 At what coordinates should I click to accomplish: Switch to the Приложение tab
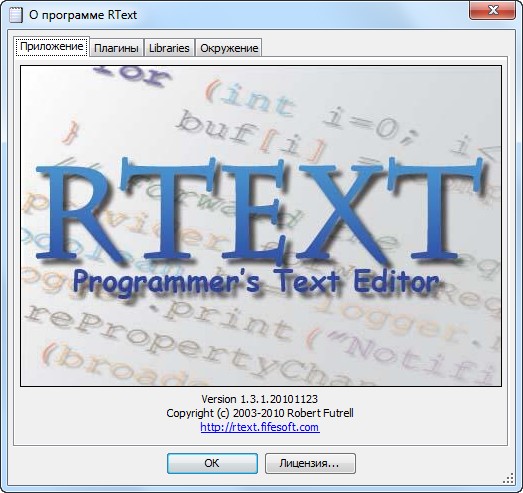tap(52, 46)
